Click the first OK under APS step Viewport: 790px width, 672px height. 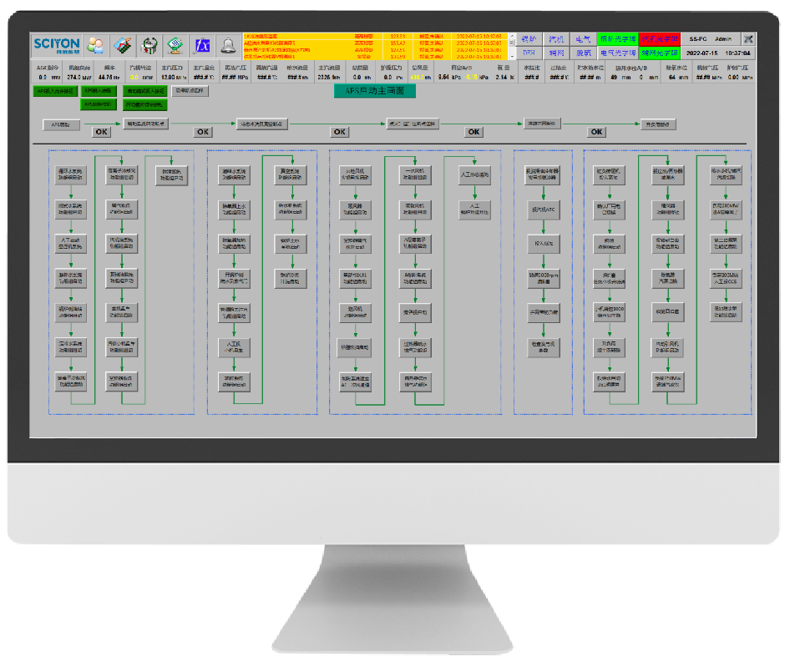101,132
